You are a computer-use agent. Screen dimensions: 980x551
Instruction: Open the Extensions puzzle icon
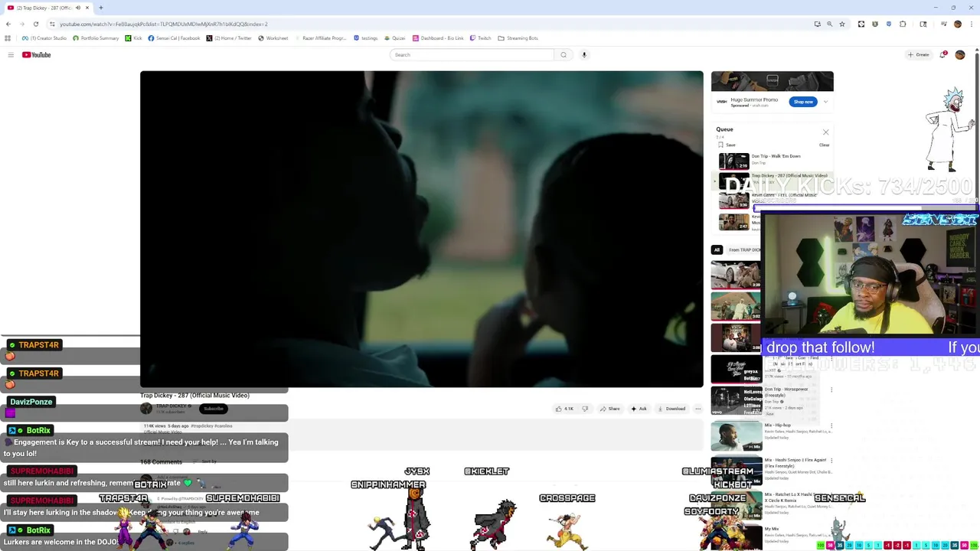click(x=903, y=24)
